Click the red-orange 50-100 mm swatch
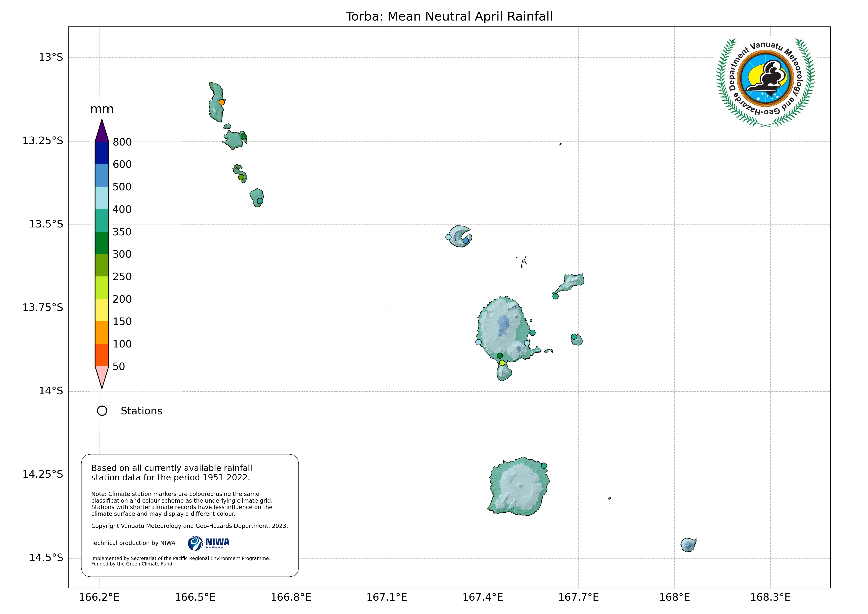868x614 pixels. (x=102, y=355)
